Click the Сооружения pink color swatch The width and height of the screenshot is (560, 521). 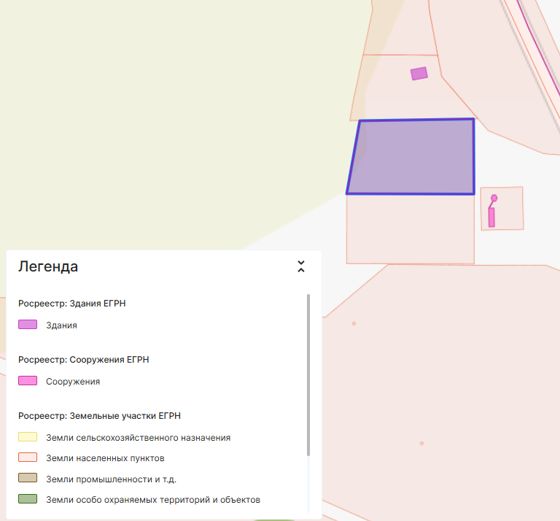coord(28,381)
